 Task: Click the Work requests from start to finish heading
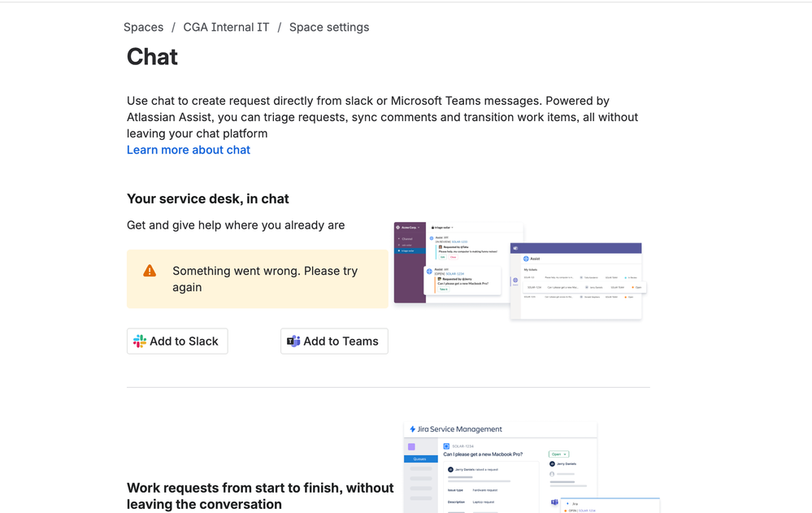(x=260, y=496)
